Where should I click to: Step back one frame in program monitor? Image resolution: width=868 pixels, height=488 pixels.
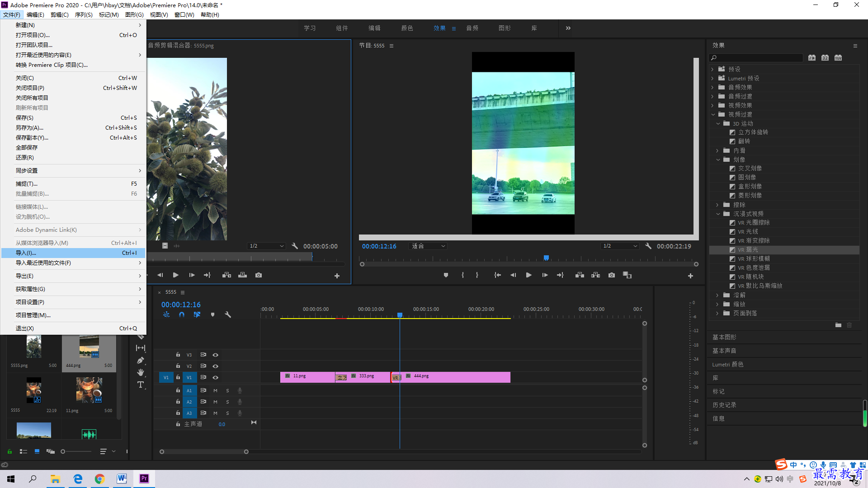[513, 275]
